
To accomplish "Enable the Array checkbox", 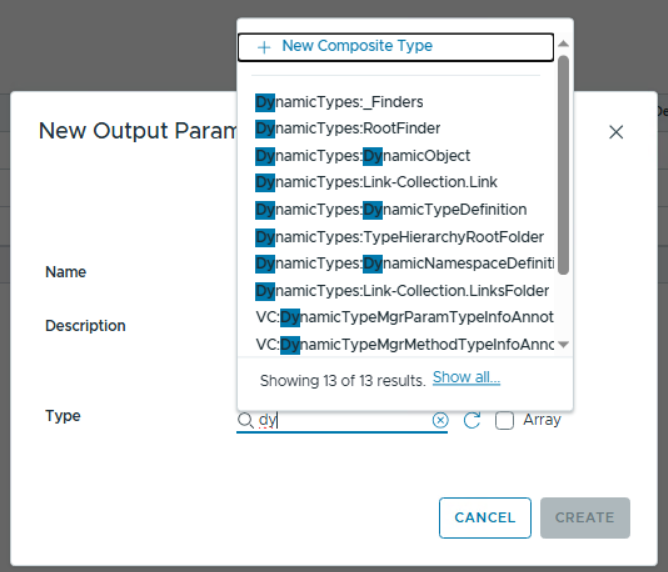I will 505,421.
